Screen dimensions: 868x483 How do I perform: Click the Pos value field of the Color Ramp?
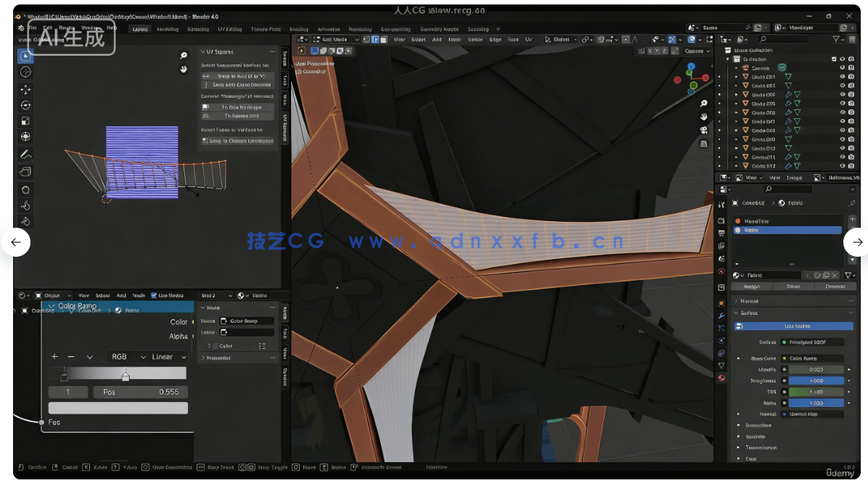[142, 392]
